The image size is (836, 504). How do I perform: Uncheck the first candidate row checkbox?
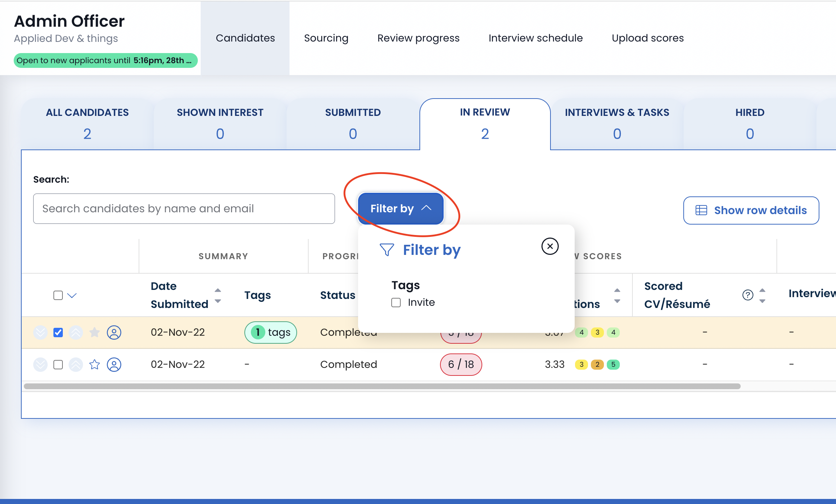point(58,332)
